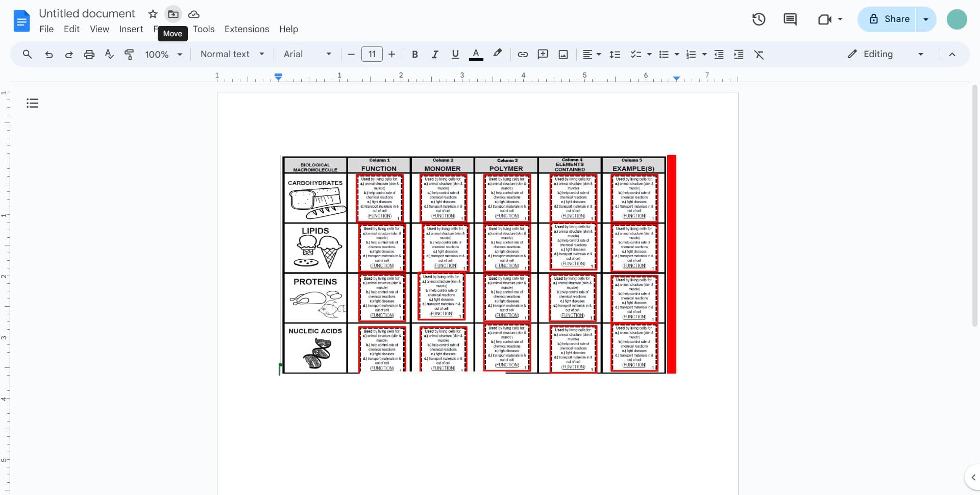Expand the zoom 100% dropdown
This screenshot has width=980, height=495.
[x=163, y=54]
